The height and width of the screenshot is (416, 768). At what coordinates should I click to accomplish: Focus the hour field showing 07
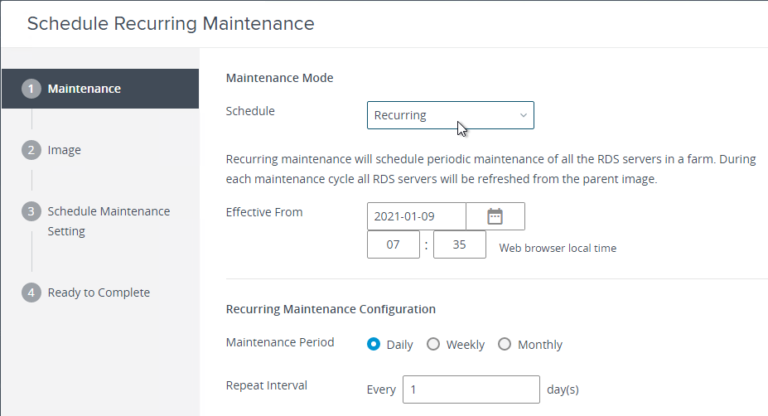[x=393, y=246]
